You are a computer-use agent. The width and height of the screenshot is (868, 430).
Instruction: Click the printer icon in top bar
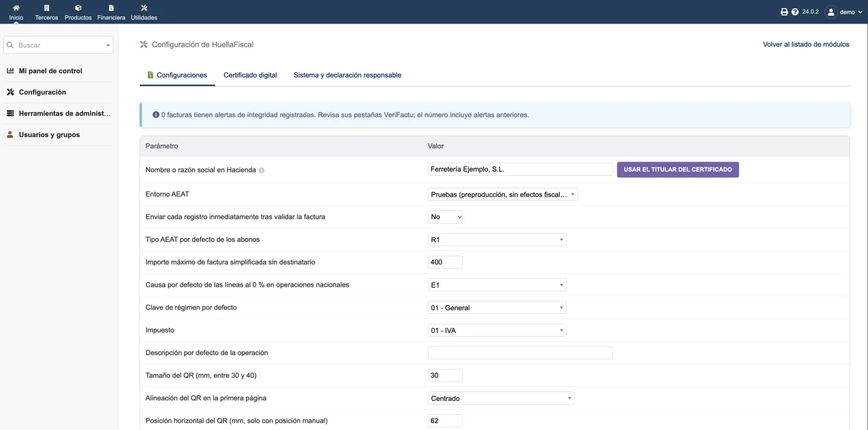(784, 12)
